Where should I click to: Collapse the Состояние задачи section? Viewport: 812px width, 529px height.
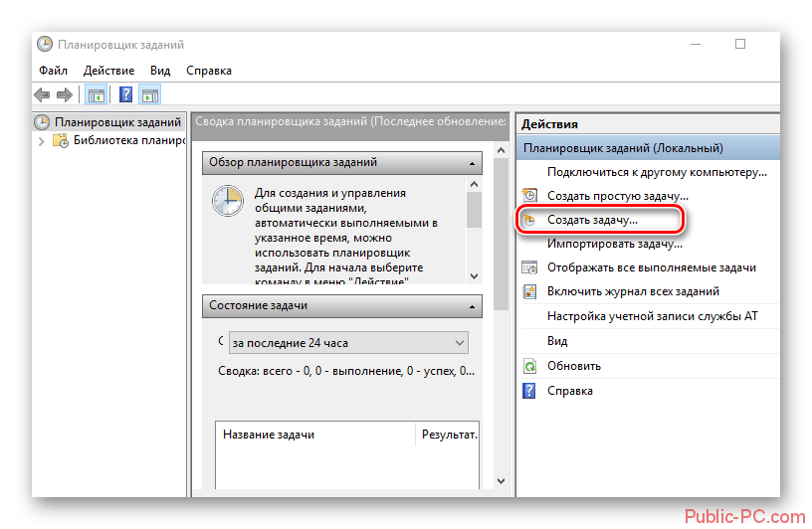click(x=473, y=306)
